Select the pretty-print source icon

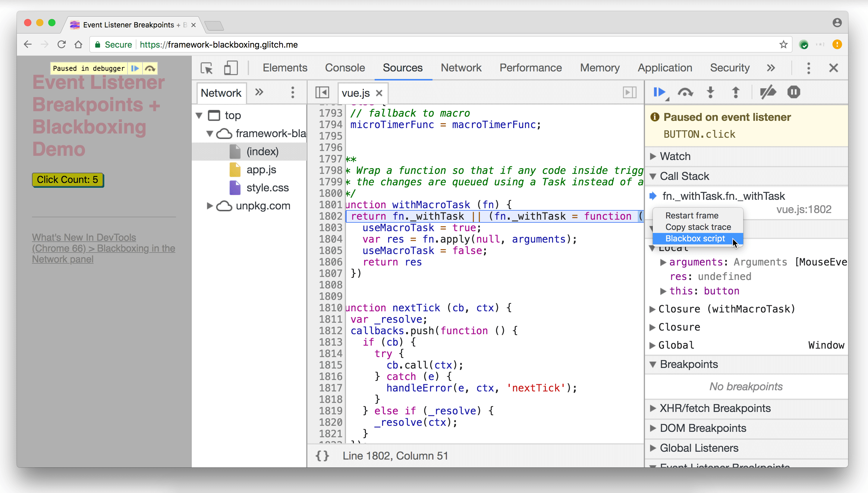click(x=322, y=455)
